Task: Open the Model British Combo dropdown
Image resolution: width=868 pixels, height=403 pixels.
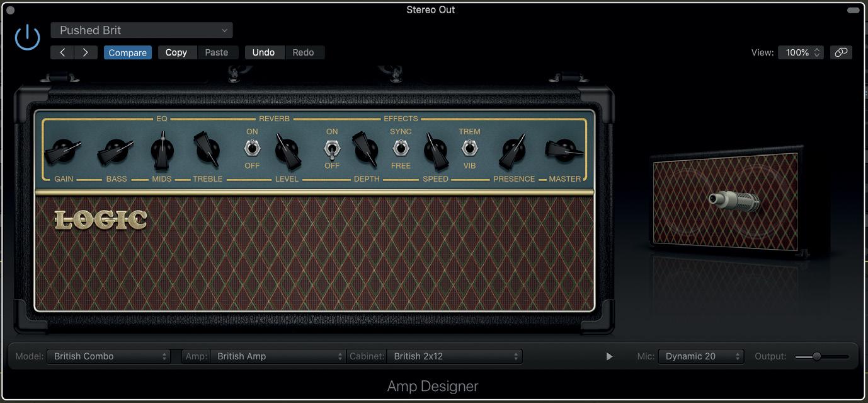Action: pos(108,356)
